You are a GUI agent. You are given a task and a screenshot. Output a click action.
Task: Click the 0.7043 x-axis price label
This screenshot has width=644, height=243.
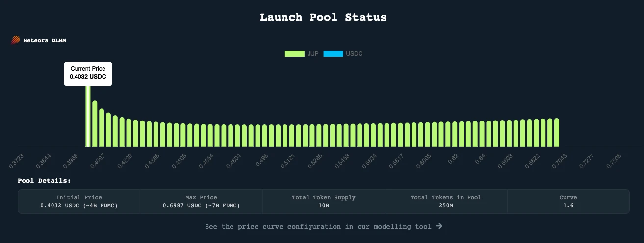[559, 160]
